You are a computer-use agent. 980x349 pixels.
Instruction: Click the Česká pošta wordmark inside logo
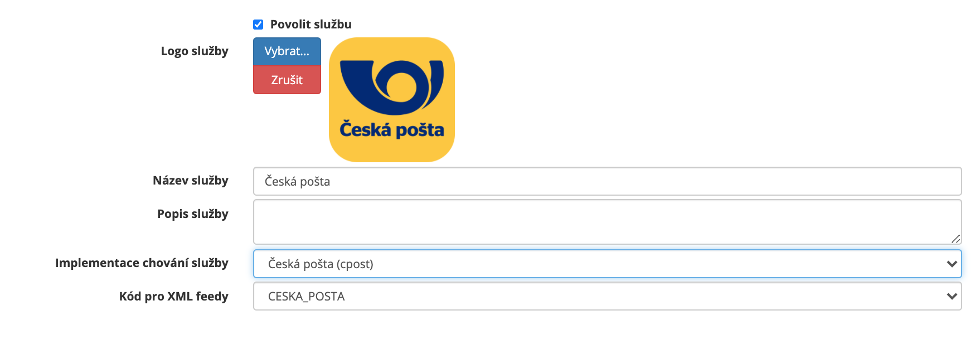(x=392, y=129)
